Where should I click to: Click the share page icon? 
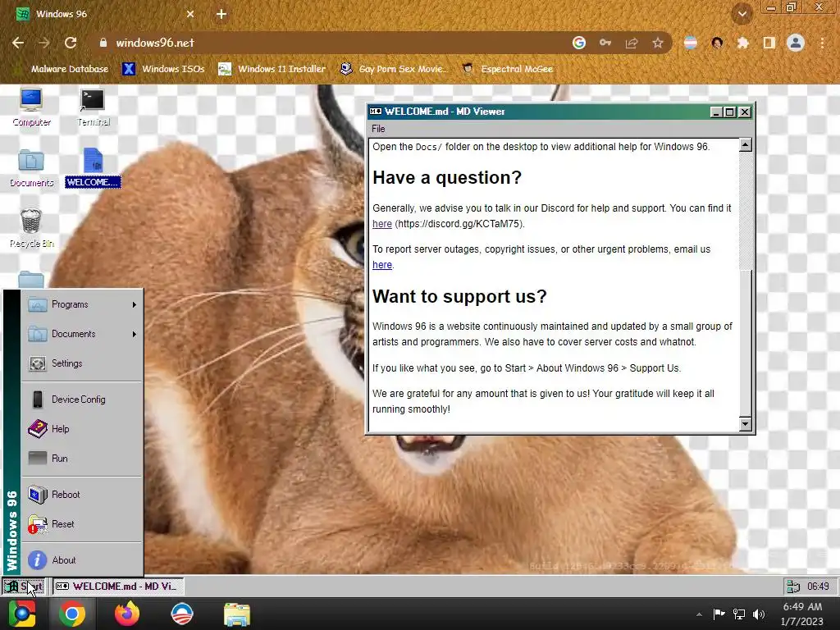(x=632, y=43)
